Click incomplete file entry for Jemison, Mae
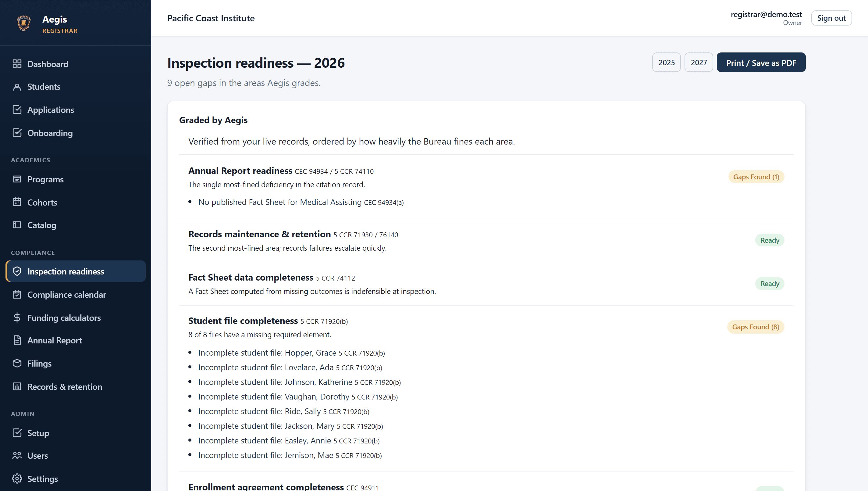The width and height of the screenshot is (868, 491). click(x=290, y=455)
